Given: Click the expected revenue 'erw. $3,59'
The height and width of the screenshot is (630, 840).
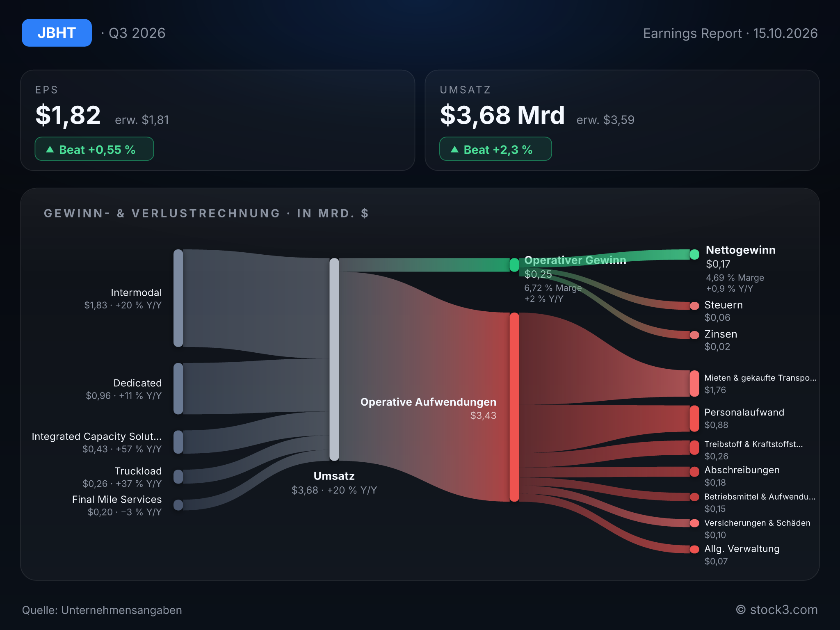Looking at the screenshot, I should [x=605, y=120].
